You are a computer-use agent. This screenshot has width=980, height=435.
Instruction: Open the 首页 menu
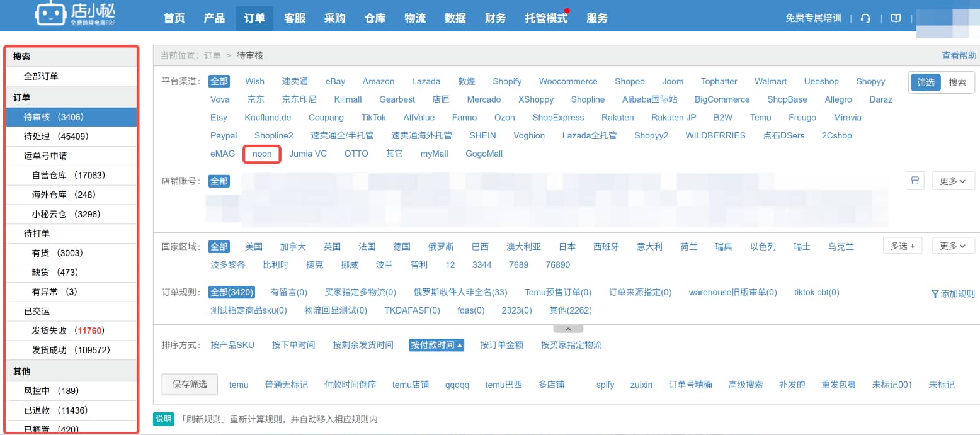point(174,18)
